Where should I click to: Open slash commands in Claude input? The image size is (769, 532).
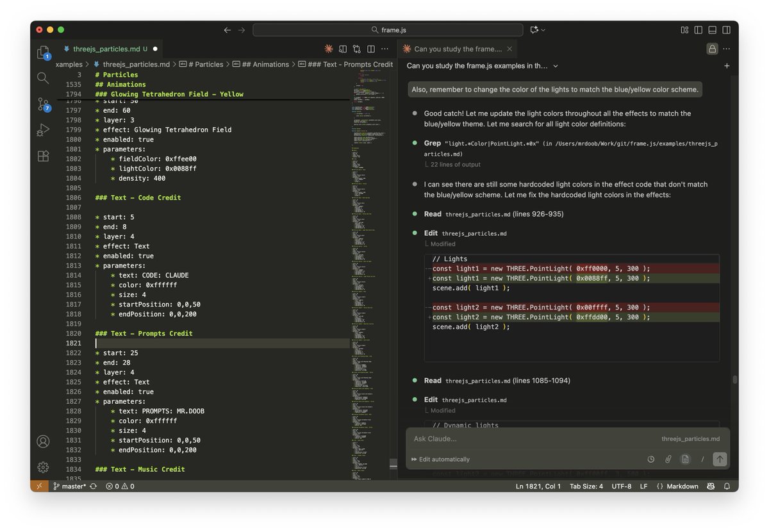click(702, 459)
